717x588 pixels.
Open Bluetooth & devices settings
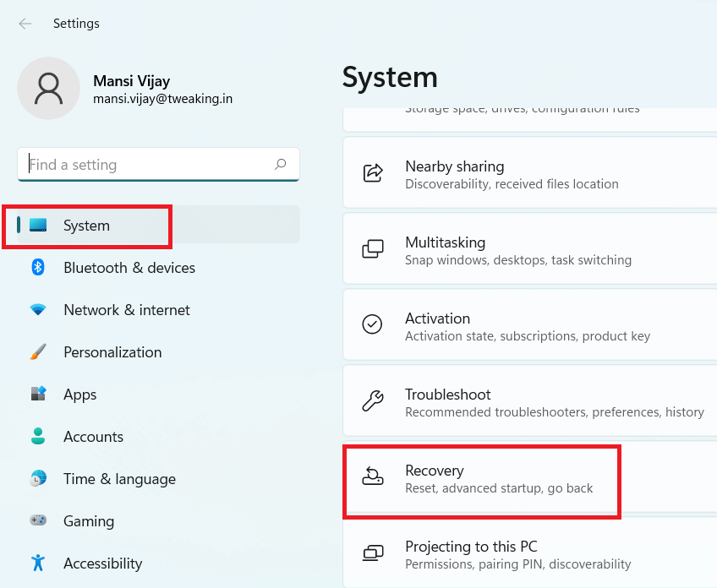pyautogui.click(x=158, y=267)
